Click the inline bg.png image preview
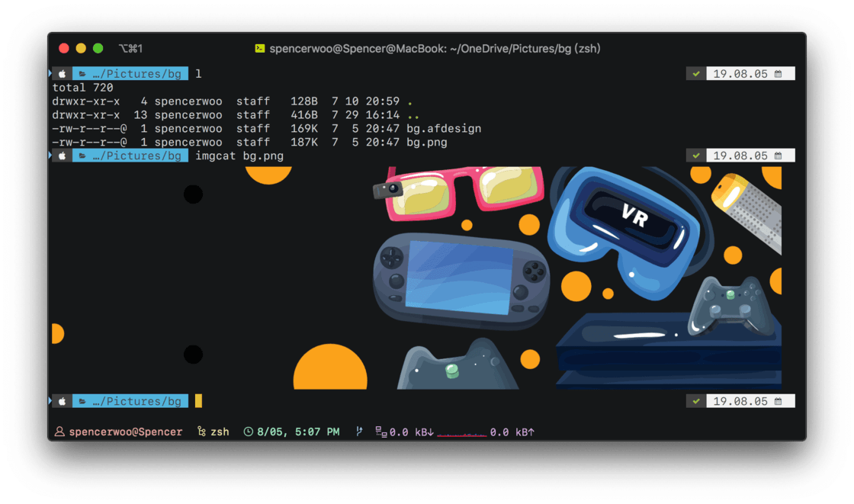The image size is (854, 504). [416, 278]
